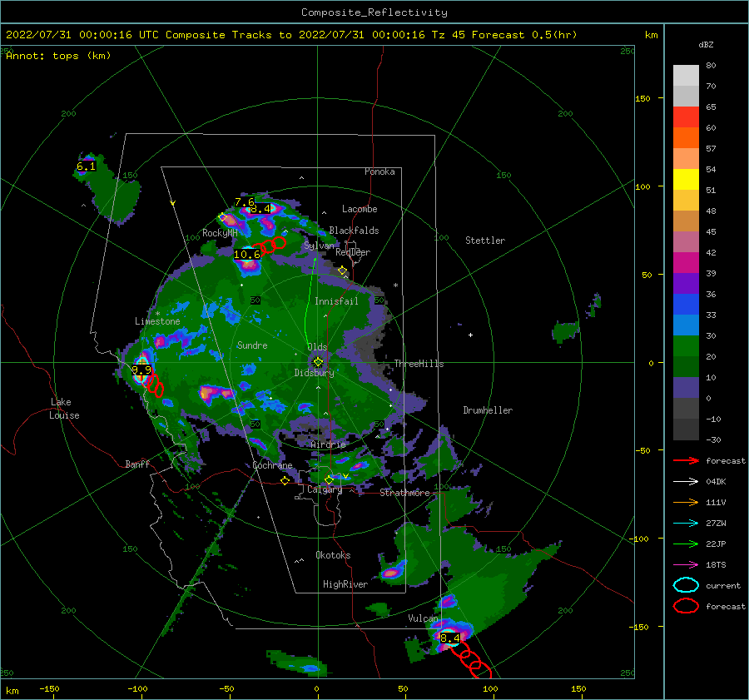Viewport: 749px width, 700px height.
Task: Click the slate purple 10 dBZ swatch
Action: 686,387
